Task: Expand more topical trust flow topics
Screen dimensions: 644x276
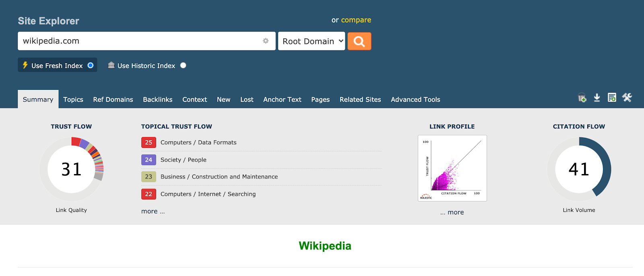Action: click(153, 211)
